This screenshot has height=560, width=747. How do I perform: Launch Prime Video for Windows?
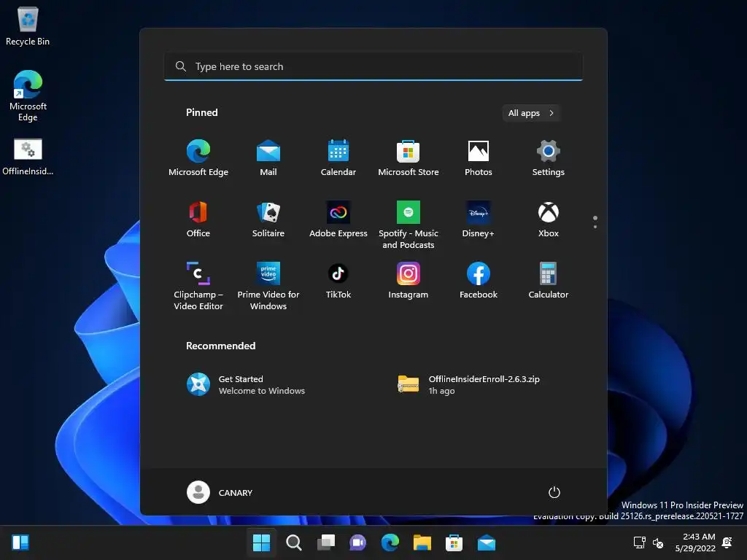(x=268, y=286)
